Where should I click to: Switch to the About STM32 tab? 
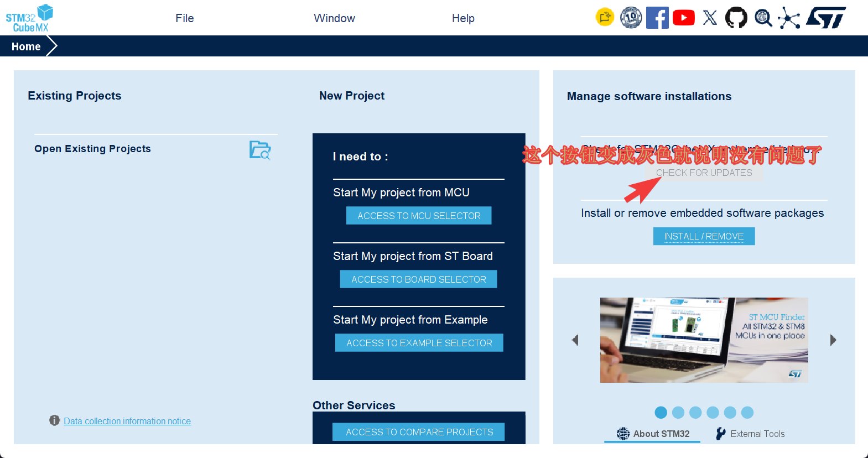click(x=653, y=434)
